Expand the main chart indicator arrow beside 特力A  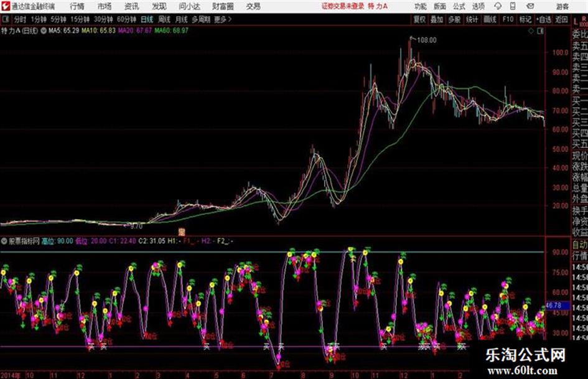43,30
